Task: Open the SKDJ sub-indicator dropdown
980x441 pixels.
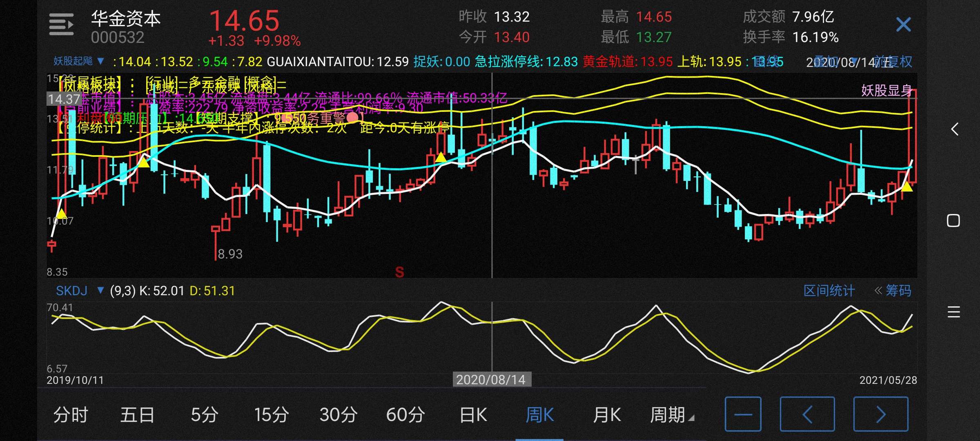Action: point(80,291)
